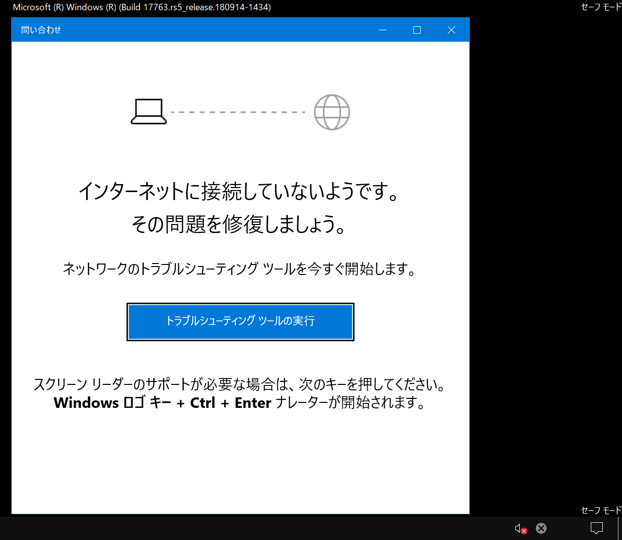Screen dimensions: 622x540
Task: Click the muted speaker tray icon
Action: 520,528
